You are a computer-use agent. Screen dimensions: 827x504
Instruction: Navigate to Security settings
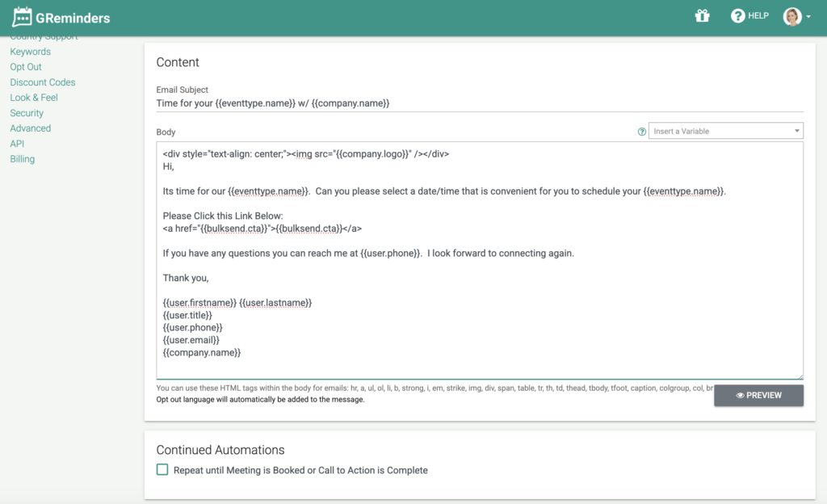click(27, 113)
